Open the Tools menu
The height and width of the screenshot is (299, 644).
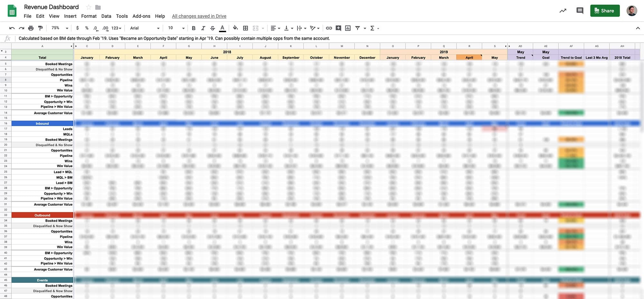pos(122,16)
